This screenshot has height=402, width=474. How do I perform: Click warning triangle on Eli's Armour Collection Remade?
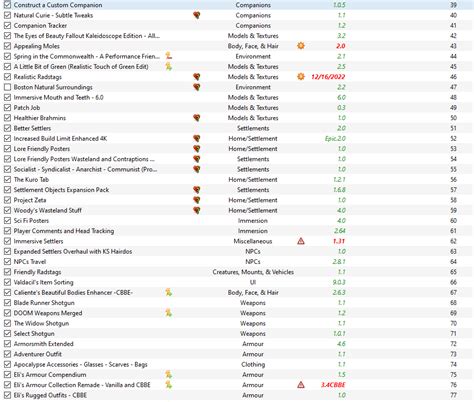(x=301, y=385)
